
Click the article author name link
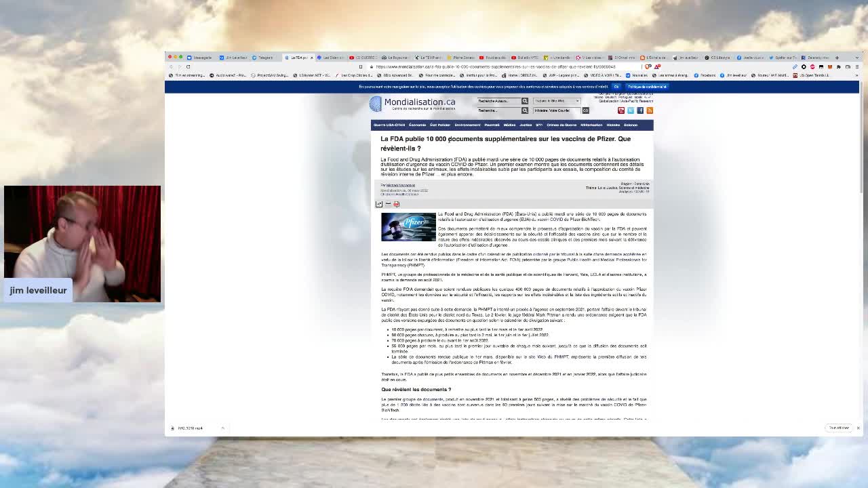tap(401, 185)
